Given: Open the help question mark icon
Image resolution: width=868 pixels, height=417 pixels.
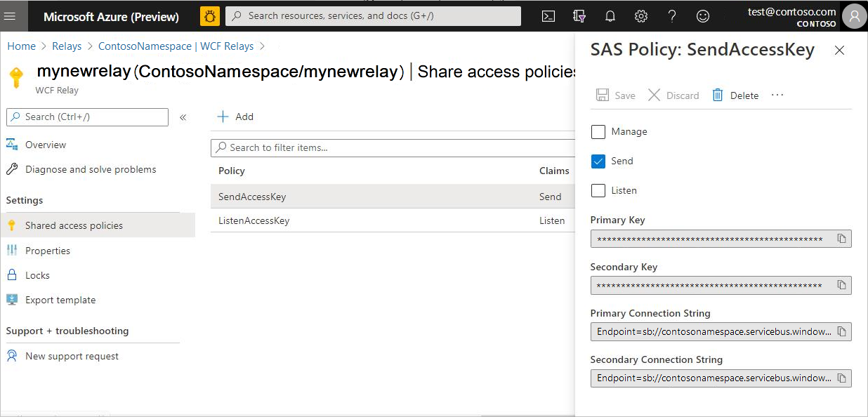Looking at the screenshot, I should click(671, 15).
